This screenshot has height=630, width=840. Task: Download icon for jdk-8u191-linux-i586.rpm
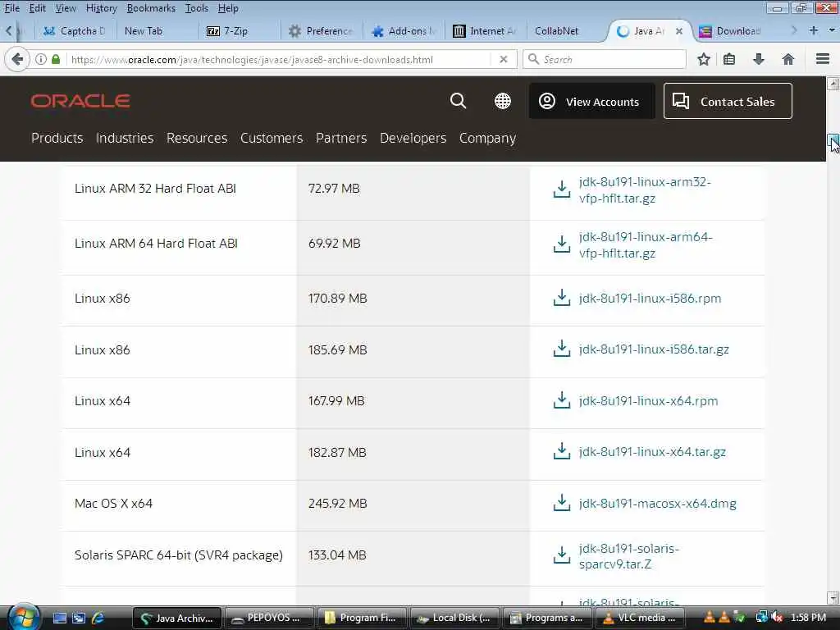point(561,298)
